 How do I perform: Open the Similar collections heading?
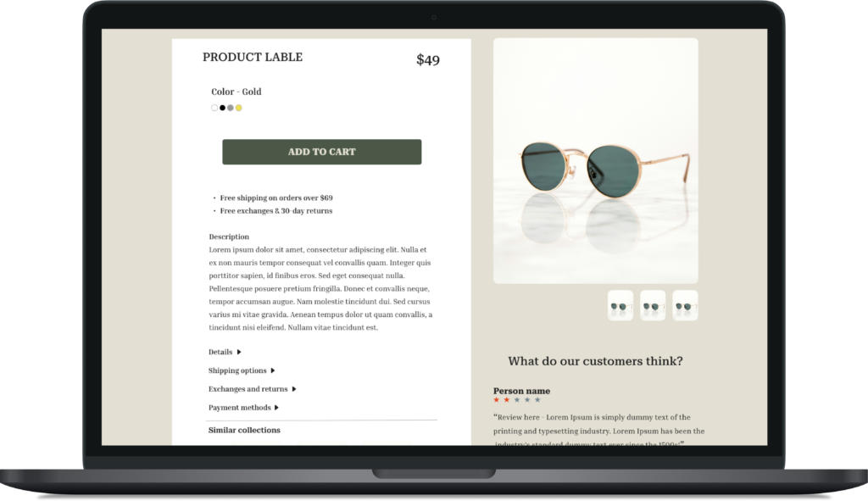coord(244,430)
